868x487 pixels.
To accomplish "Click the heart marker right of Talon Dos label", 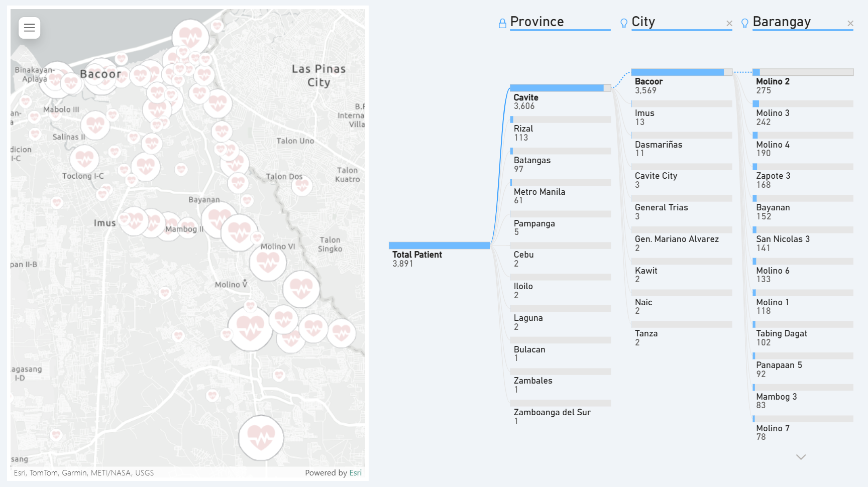I will (302, 186).
